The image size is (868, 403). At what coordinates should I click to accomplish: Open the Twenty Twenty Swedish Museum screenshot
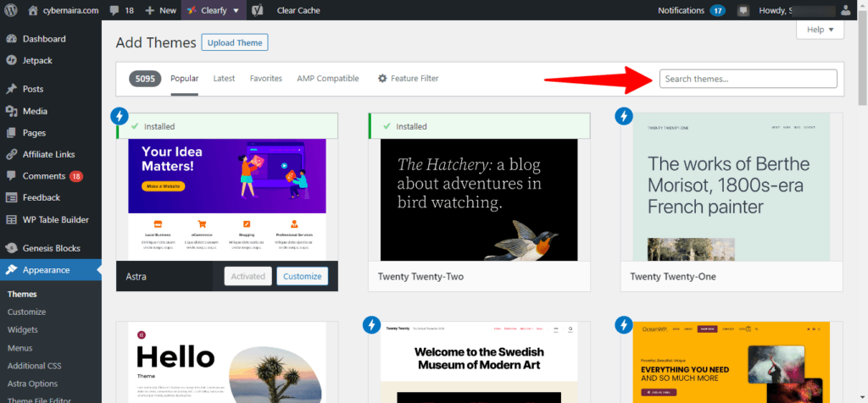point(479,362)
